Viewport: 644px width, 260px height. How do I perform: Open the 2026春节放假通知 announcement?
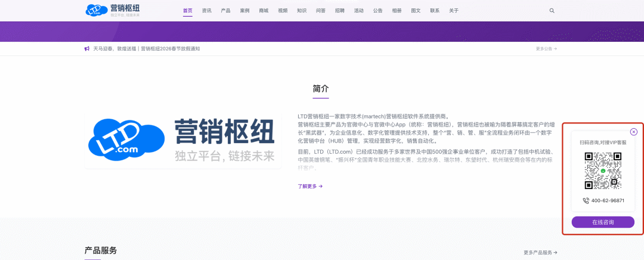tap(147, 49)
